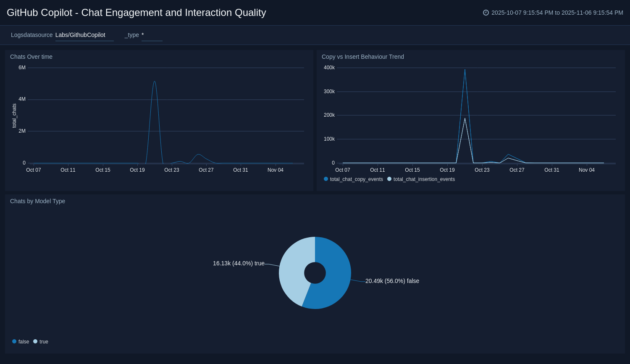This screenshot has height=364, width=630.
Task: Click the light-blue legend dot for total_chat_insertion_events
Action: pos(390,179)
